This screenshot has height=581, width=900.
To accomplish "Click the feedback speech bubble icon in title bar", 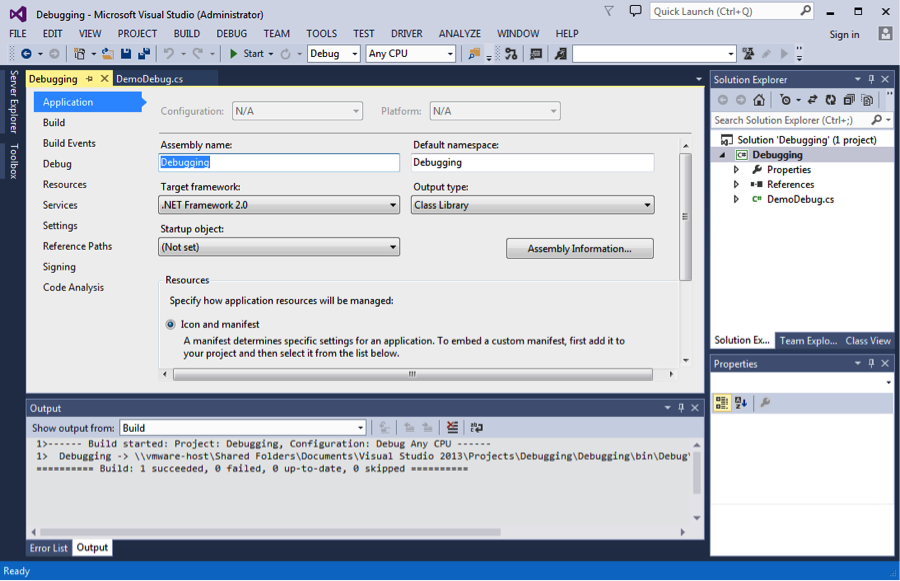I will (635, 11).
